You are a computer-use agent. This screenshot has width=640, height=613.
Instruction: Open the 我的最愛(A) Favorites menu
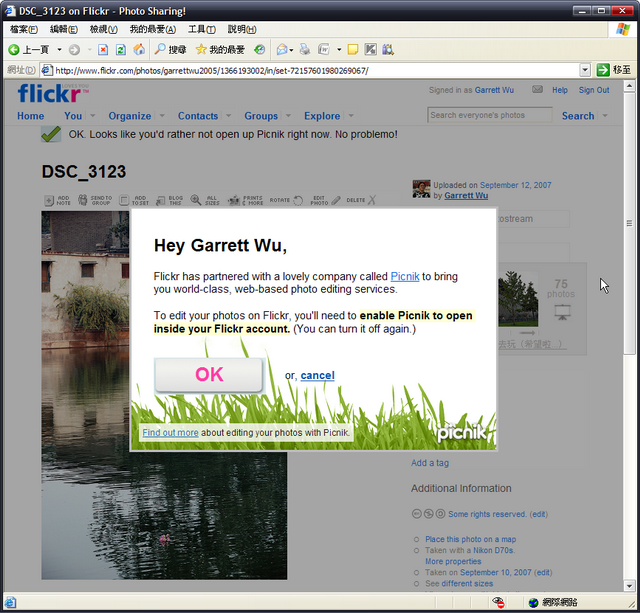tap(153, 29)
